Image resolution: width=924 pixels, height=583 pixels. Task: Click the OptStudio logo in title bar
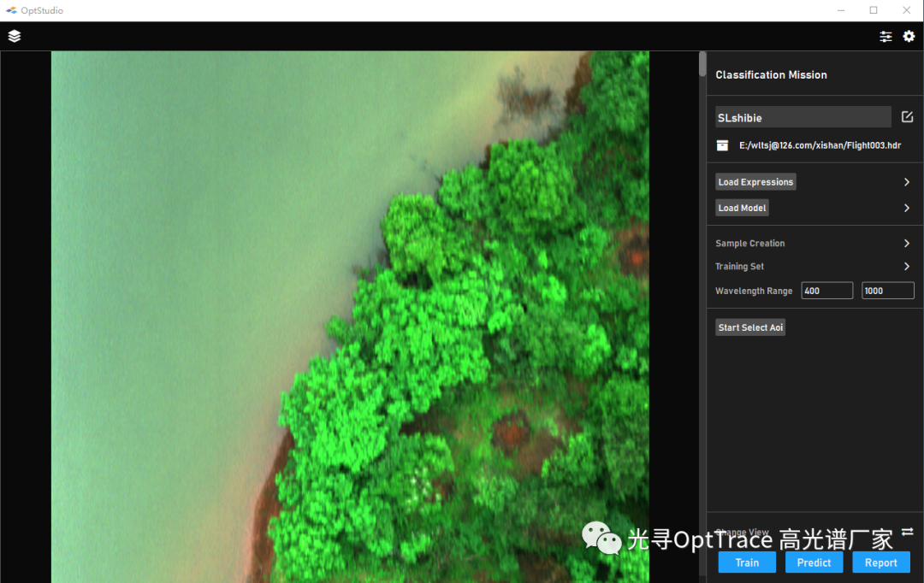click(x=11, y=10)
